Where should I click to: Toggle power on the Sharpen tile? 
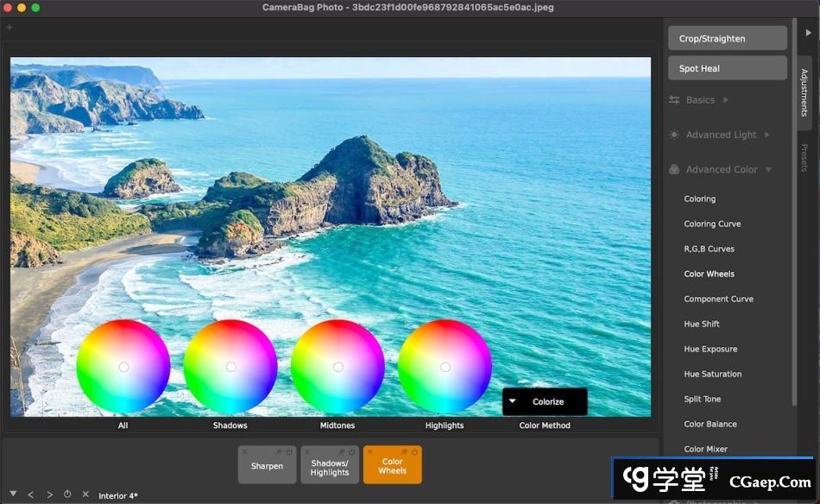point(289,451)
